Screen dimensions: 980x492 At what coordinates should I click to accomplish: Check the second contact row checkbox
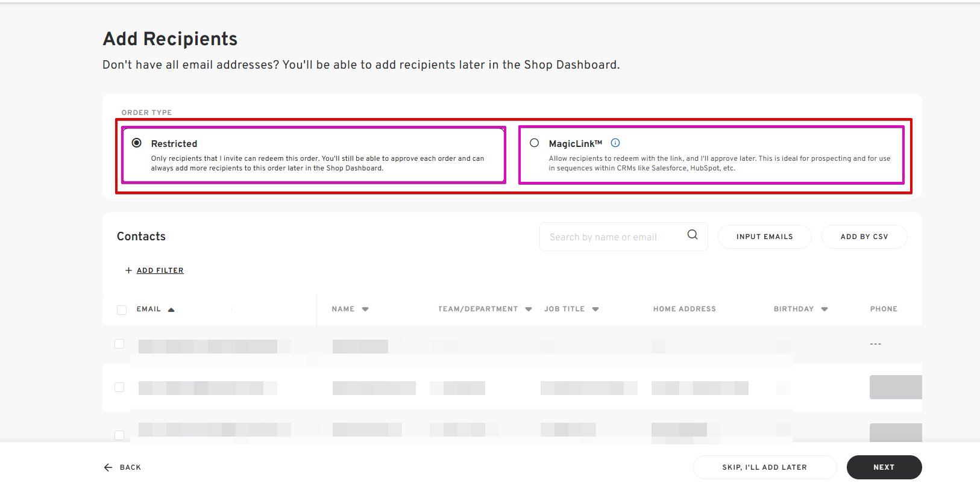(x=119, y=387)
